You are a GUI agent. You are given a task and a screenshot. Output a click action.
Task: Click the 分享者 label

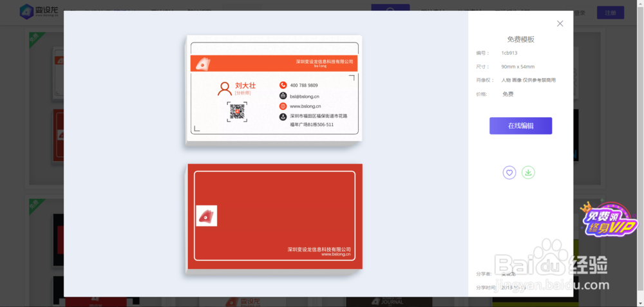(x=484, y=274)
